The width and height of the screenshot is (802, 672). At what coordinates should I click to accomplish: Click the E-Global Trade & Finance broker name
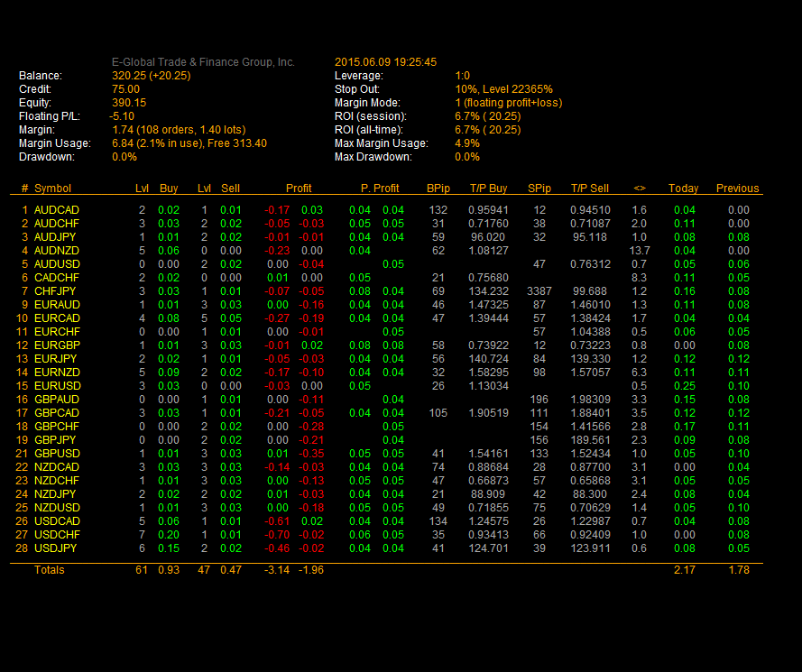click(203, 62)
